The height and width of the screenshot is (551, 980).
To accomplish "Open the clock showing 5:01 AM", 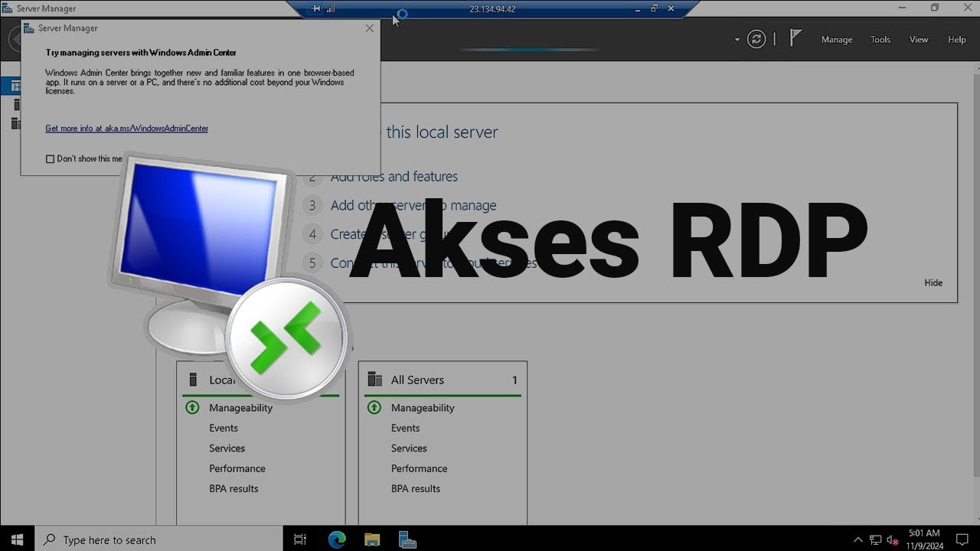I will pyautogui.click(x=924, y=540).
